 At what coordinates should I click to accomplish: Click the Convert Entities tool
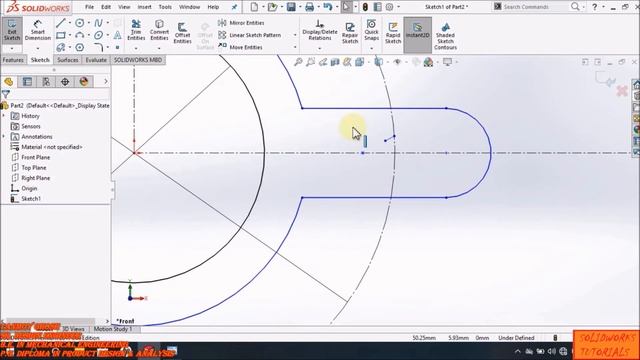tap(159, 30)
